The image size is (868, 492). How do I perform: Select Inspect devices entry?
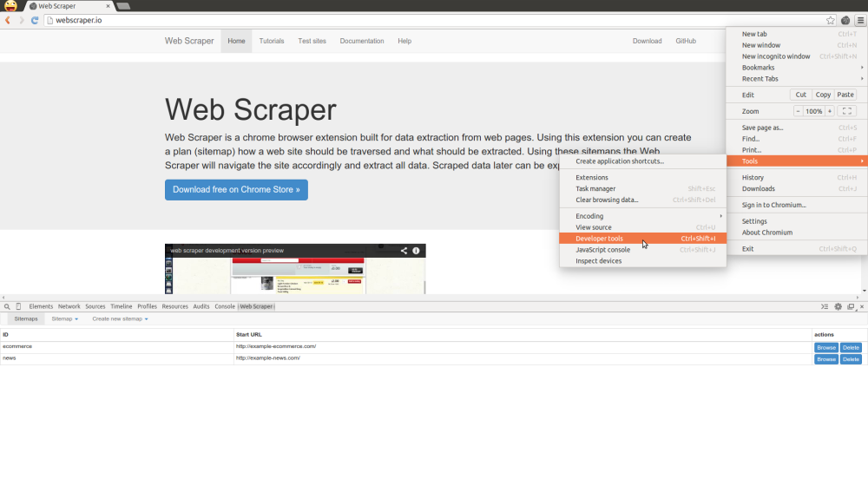(x=642, y=261)
